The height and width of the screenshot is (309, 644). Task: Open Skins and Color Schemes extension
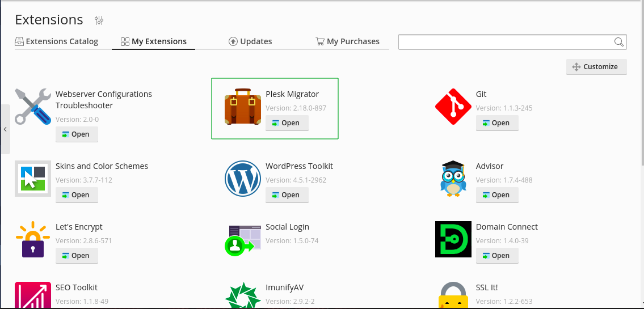pos(77,195)
